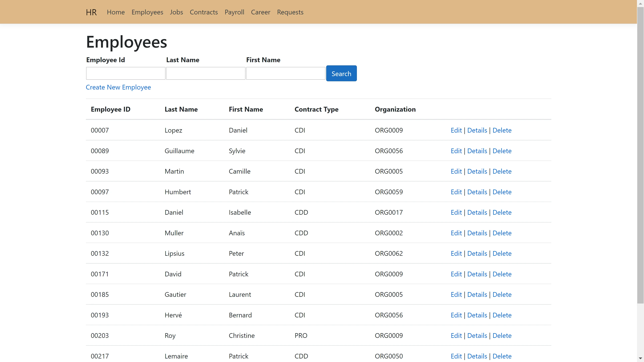The image size is (644, 362).
Task: Delete employee 00217 Lemaire
Action: point(502,356)
